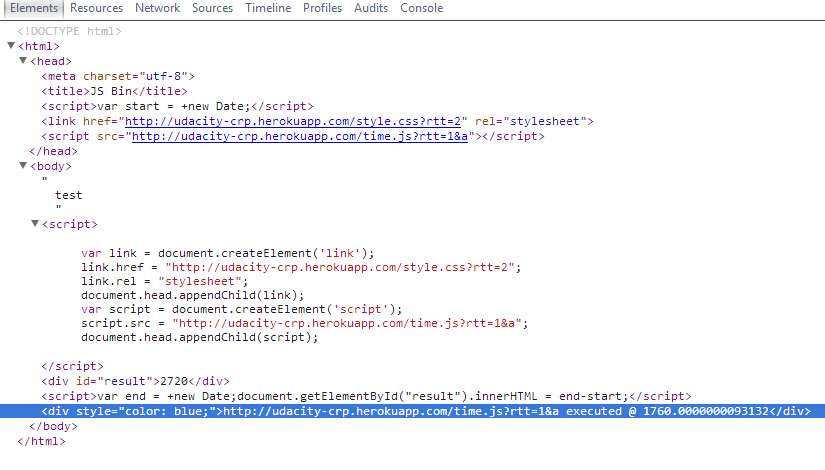Select the var start script node
Screen dimensions: 825x470
(x=177, y=106)
